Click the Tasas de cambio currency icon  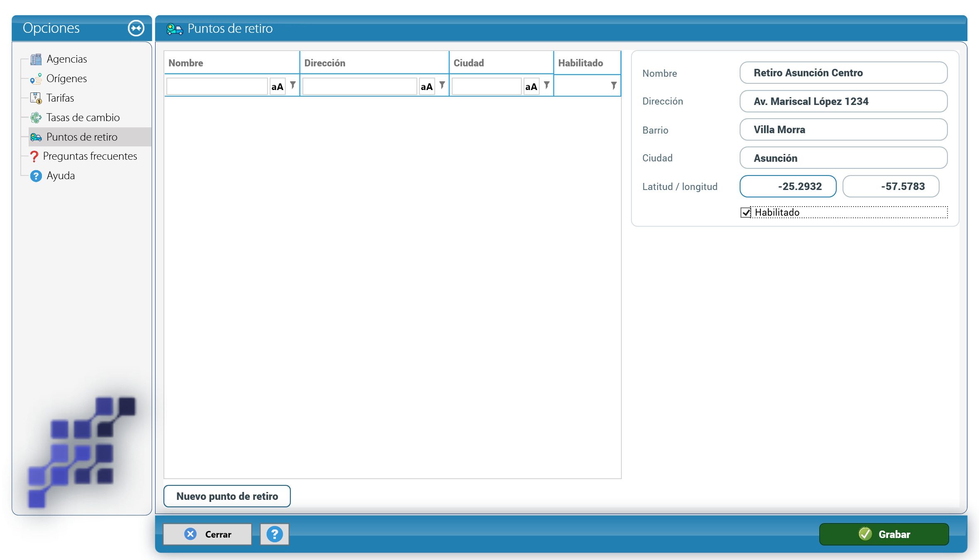(36, 118)
